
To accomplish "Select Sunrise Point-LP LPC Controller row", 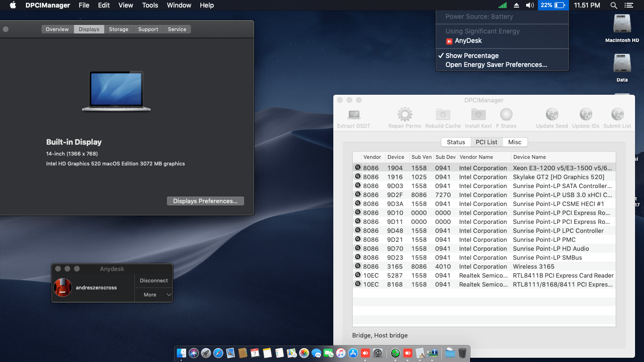I will (484, 230).
